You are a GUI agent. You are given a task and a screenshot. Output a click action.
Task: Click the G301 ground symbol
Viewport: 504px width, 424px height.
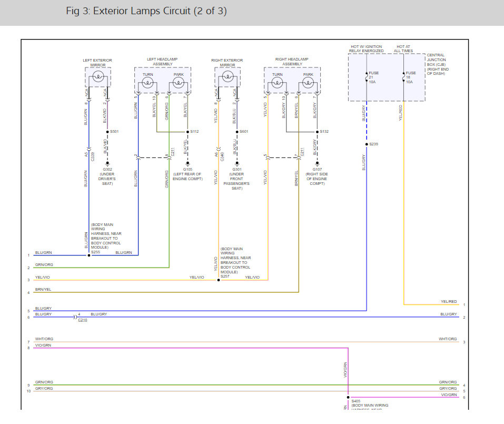[237, 164]
